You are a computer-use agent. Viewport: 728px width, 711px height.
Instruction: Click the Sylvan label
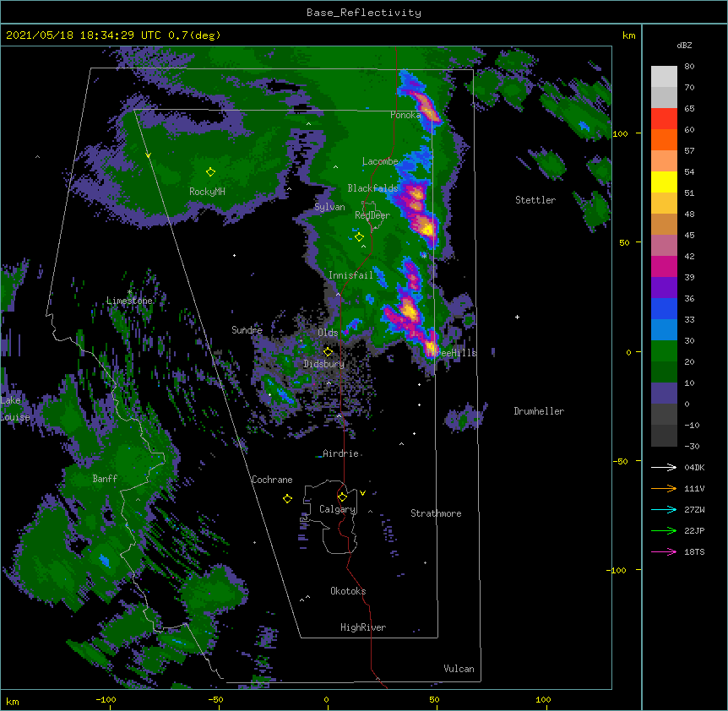point(329,207)
